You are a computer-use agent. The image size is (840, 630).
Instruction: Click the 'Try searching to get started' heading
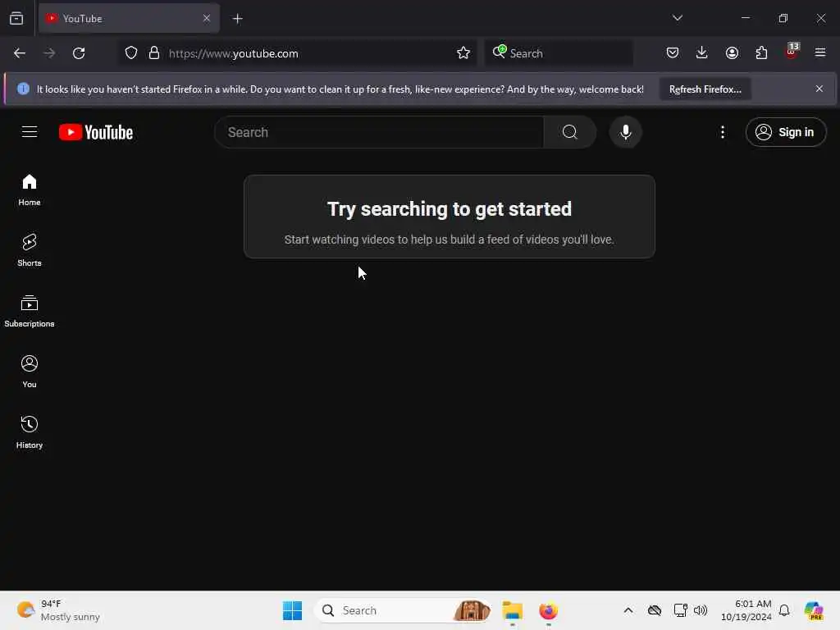point(450,209)
